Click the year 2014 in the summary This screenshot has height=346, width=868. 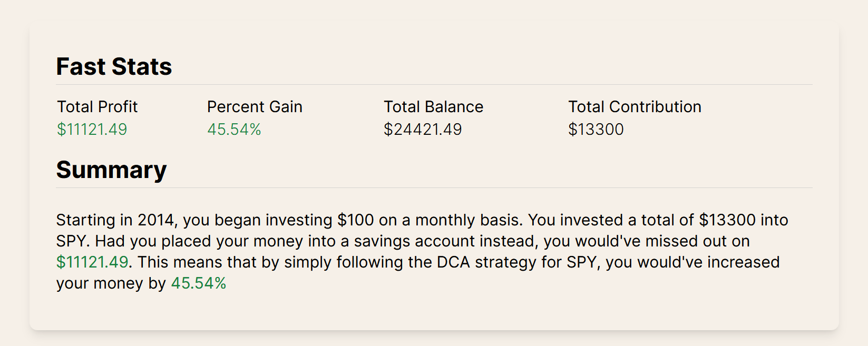coord(155,220)
